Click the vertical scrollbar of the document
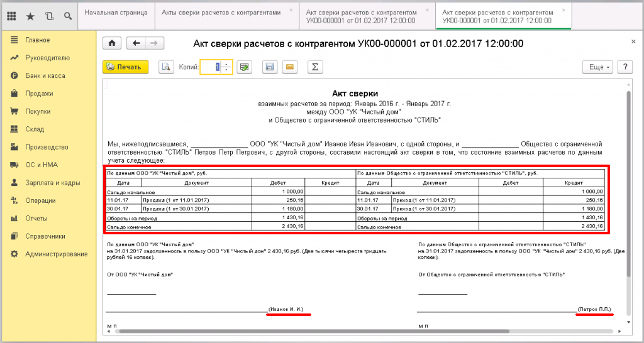 [628, 185]
